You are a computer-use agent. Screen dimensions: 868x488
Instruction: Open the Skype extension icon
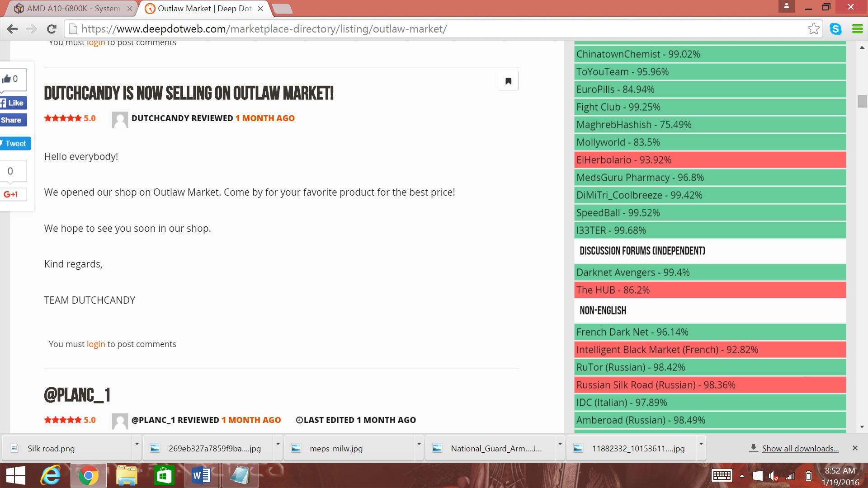[x=835, y=29]
